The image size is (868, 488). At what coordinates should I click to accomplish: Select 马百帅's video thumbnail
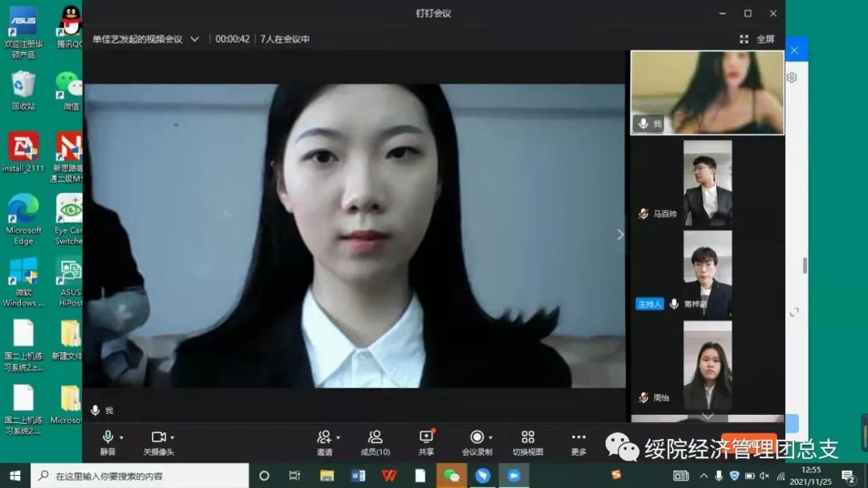click(707, 183)
